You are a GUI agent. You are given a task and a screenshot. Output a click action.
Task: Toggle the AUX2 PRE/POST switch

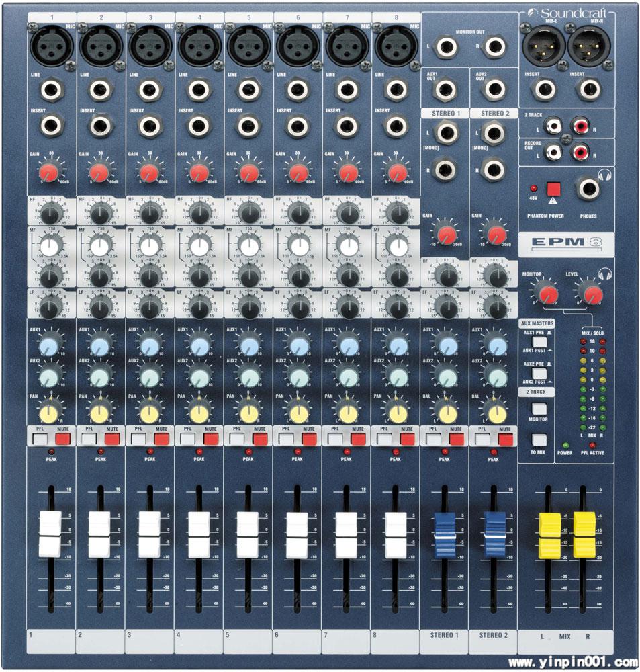click(539, 373)
